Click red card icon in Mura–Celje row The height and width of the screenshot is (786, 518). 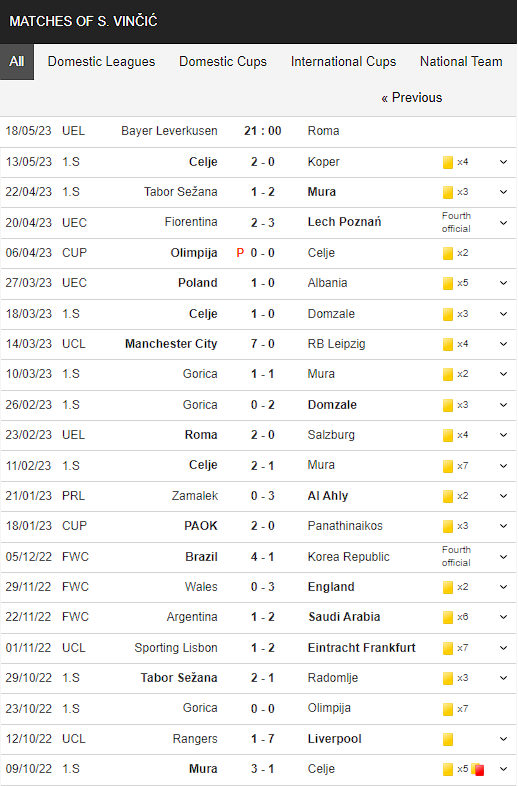(479, 769)
